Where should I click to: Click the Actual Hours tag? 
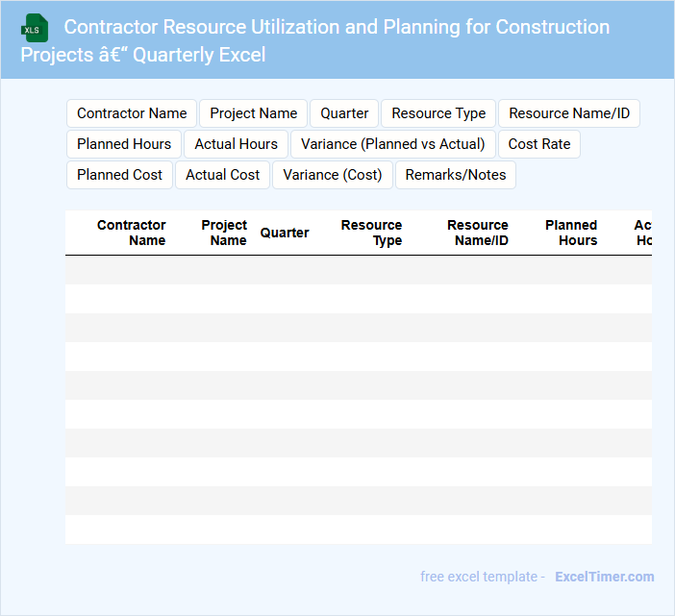236,144
